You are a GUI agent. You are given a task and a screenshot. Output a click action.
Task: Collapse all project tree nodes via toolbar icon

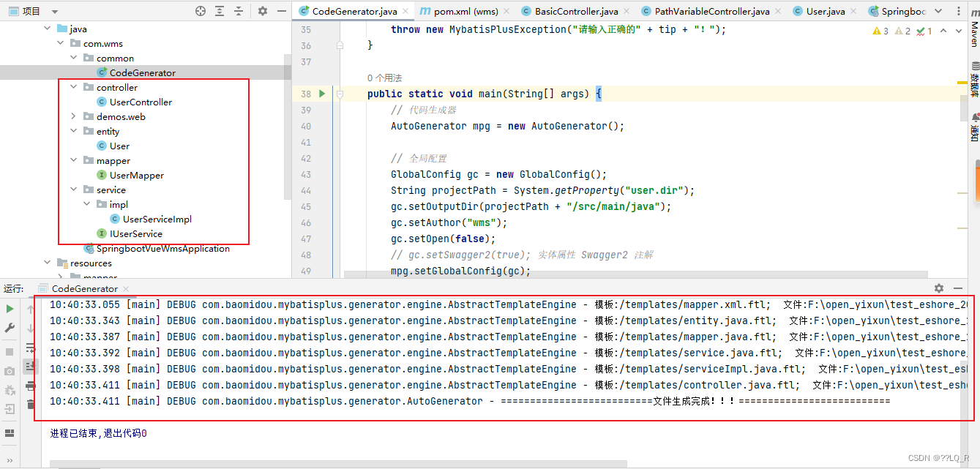click(239, 12)
